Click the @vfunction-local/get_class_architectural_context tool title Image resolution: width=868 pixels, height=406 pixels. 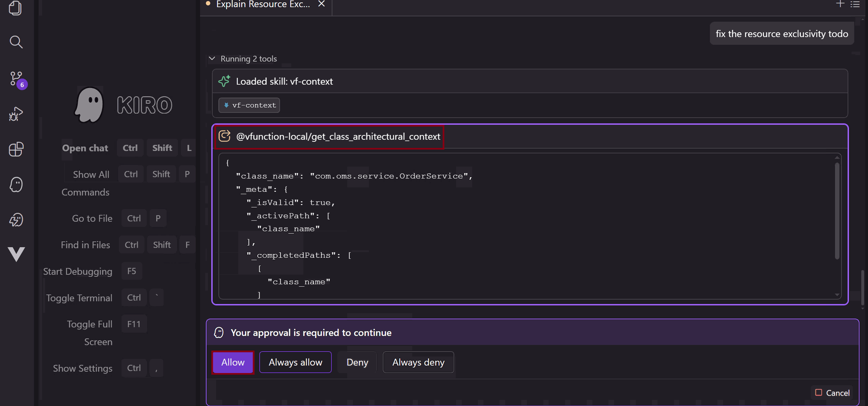(x=338, y=137)
